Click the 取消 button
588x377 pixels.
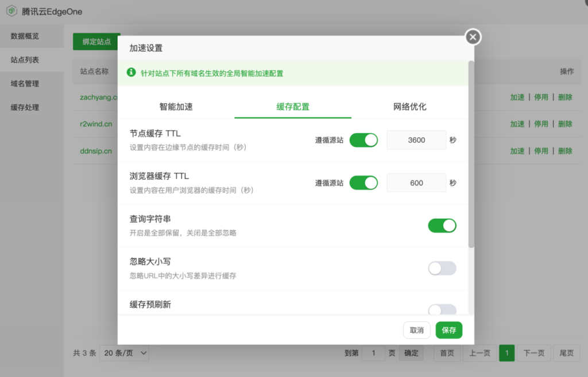coord(416,330)
